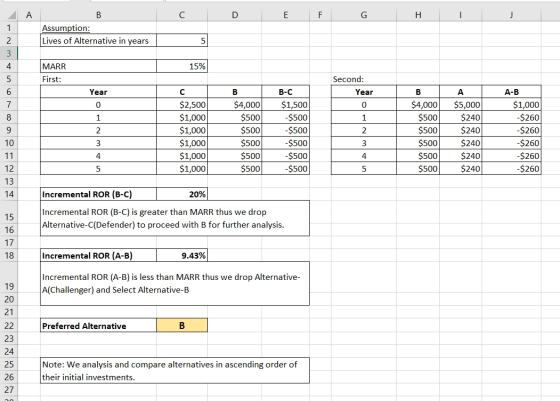Click the 'First:' label cell
Viewport: 560px width, 401px height.
[x=98, y=79]
